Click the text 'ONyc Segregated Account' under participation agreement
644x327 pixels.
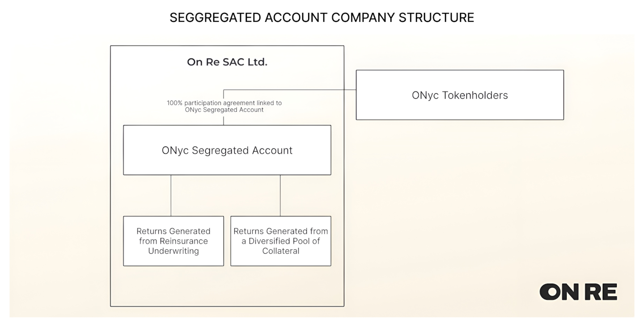(225, 110)
